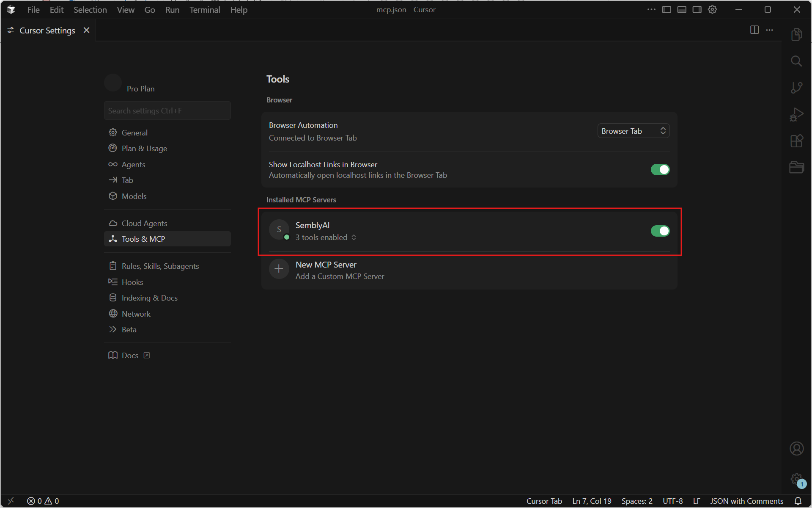Viewport: 812px width, 508px height.
Task: Turn off the SemblyAI server toggle
Action: tap(660, 231)
